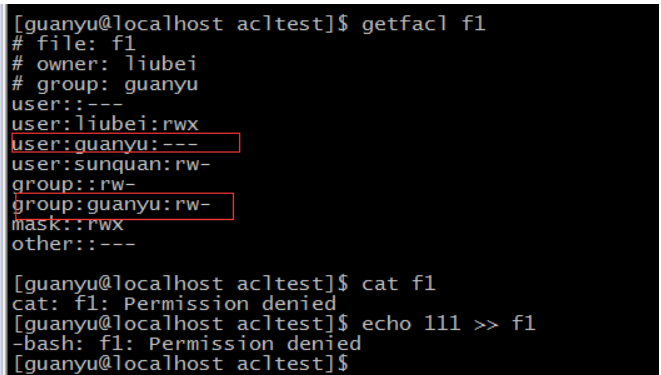This screenshot has height=375, width=661.
Task: Click the prompt before 'cat f1'
Action: coord(181,284)
